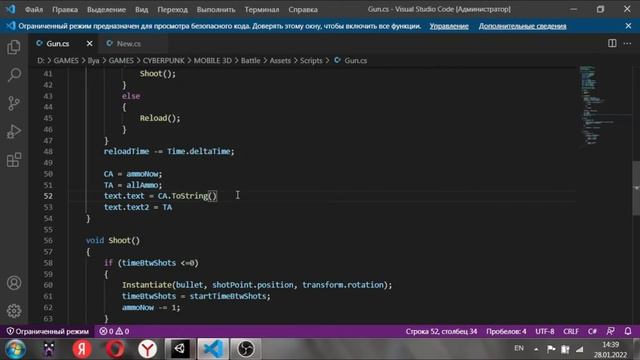Change line ending via CRLF indicator
This screenshot has height=360, width=640.
tap(571, 331)
